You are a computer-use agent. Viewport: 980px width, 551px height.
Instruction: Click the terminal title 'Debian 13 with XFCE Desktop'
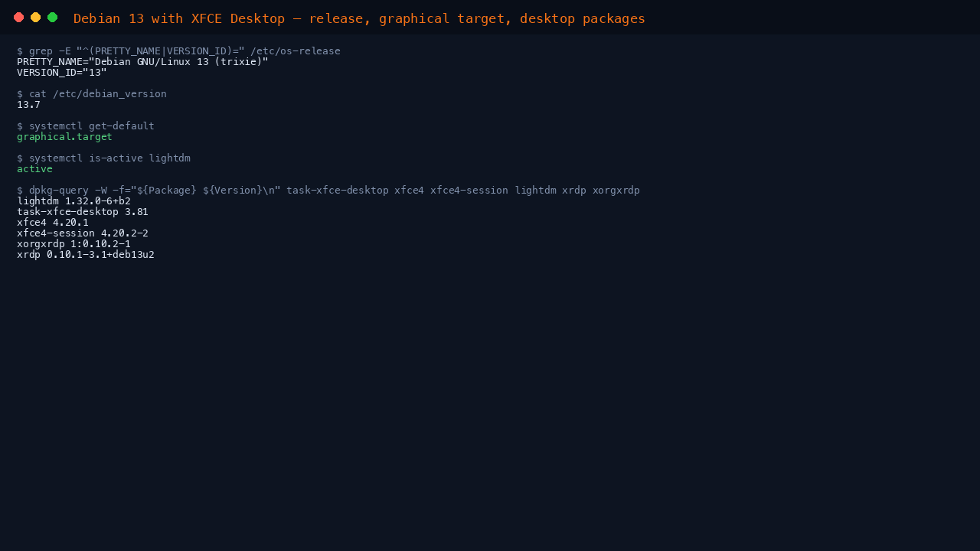click(x=179, y=18)
